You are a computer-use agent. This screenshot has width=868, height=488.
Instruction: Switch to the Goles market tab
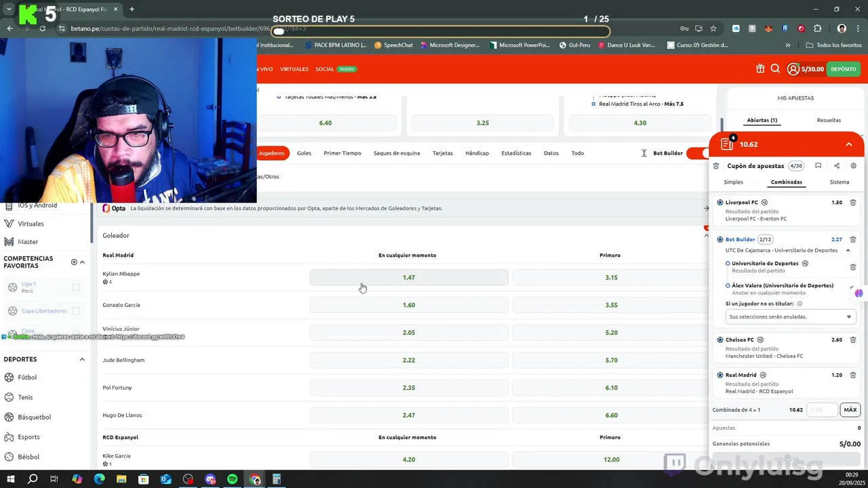[304, 153]
